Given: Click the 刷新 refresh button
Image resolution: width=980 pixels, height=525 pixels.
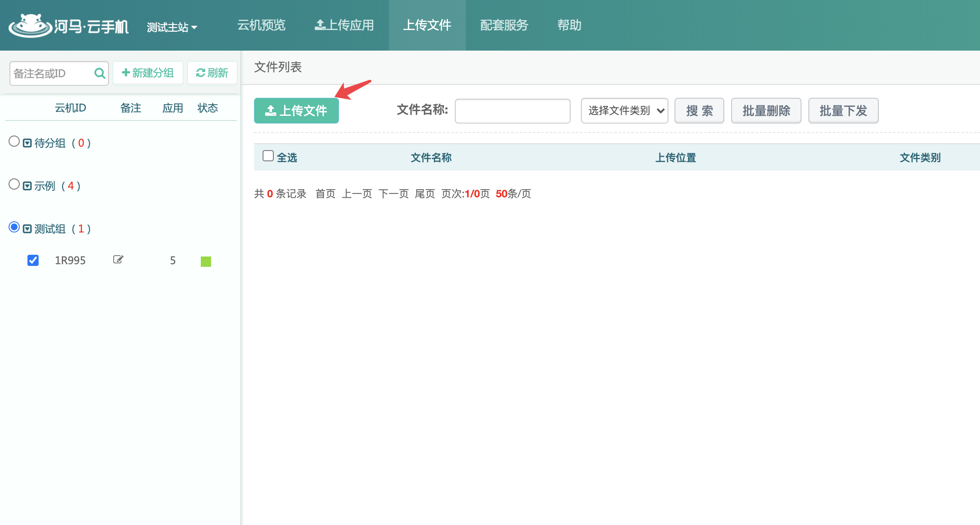Looking at the screenshot, I should 212,73.
